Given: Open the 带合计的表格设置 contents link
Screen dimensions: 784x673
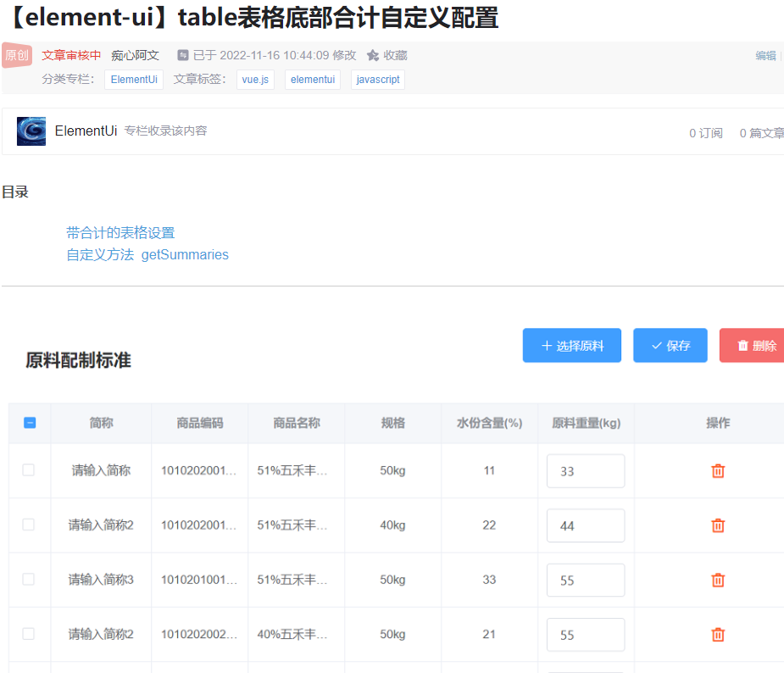Looking at the screenshot, I should pos(120,233).
